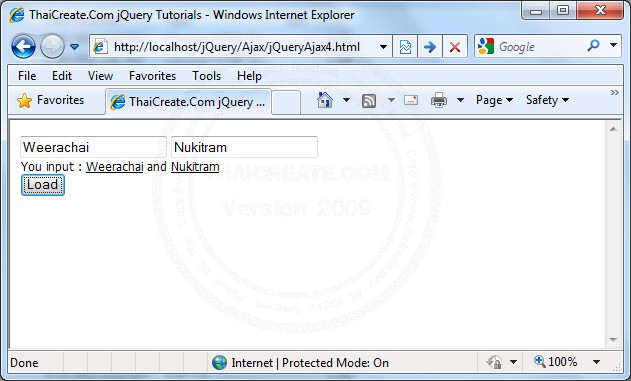
Task: Click the magnifier search icon
Action: 593,45
